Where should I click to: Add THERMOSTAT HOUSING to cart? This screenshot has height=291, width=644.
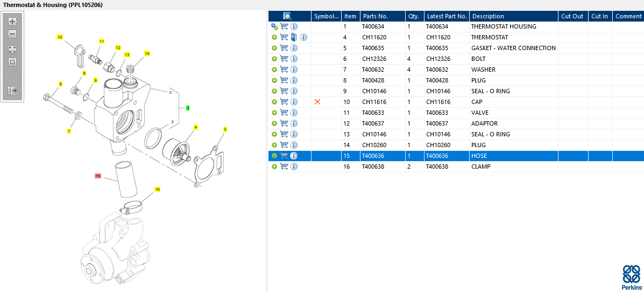284,26
